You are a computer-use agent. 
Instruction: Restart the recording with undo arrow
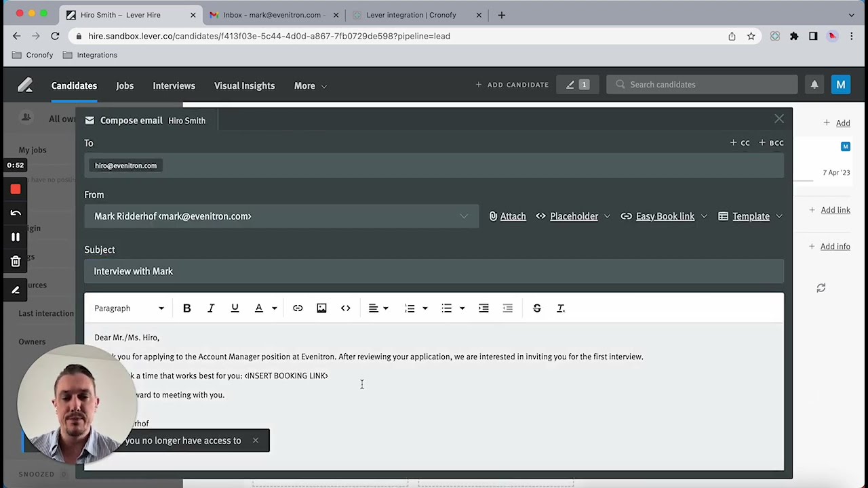(16, 213)
